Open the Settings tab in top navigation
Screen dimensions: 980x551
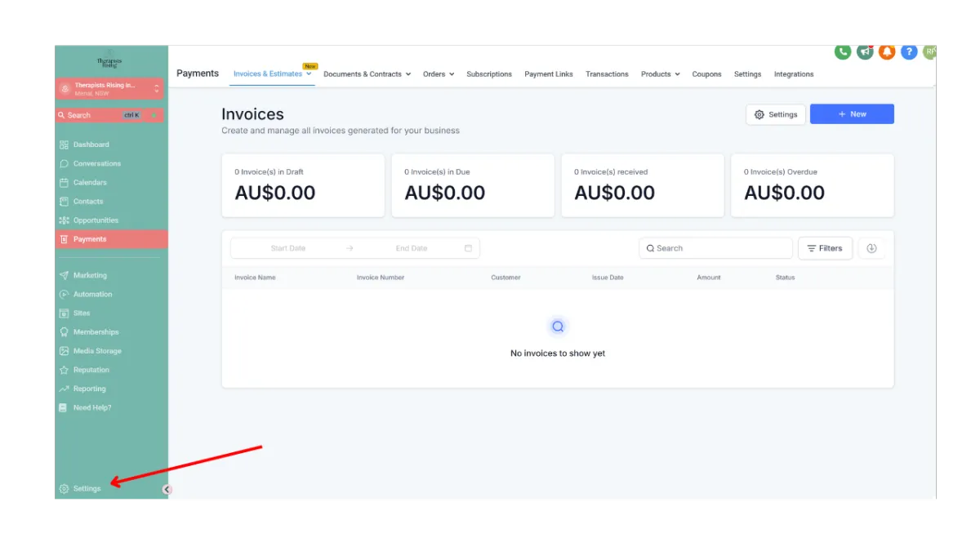pyautogui.click(x=747, y=74)
